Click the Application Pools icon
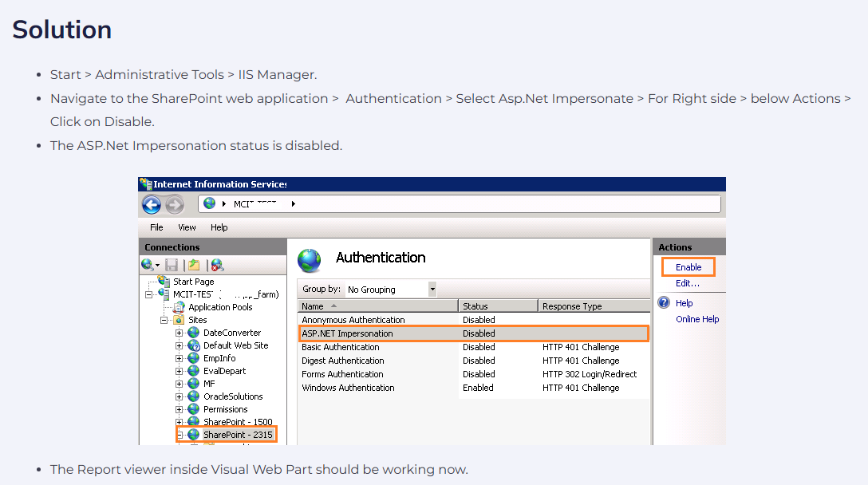 (179, 307)
